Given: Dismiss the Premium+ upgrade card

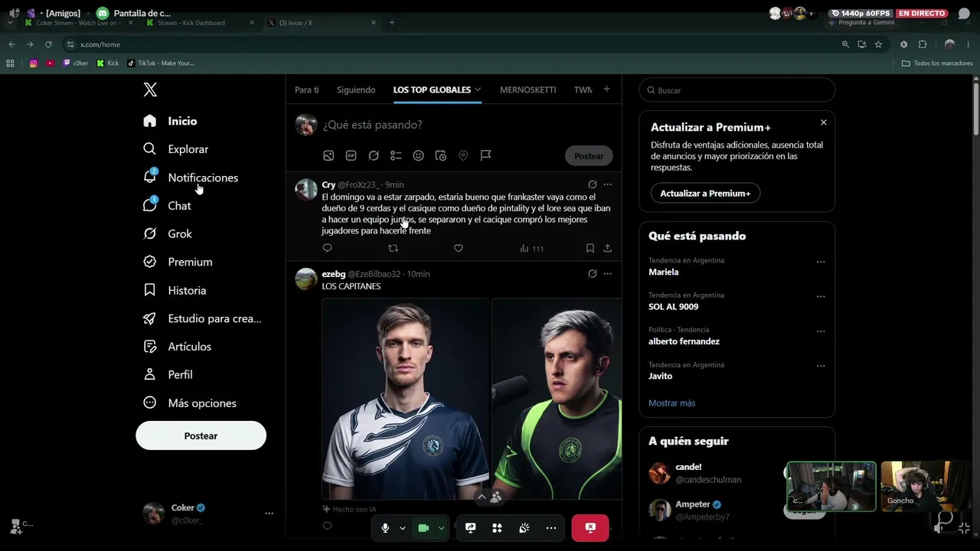Looking at the screenshot, I should point(823,122).
